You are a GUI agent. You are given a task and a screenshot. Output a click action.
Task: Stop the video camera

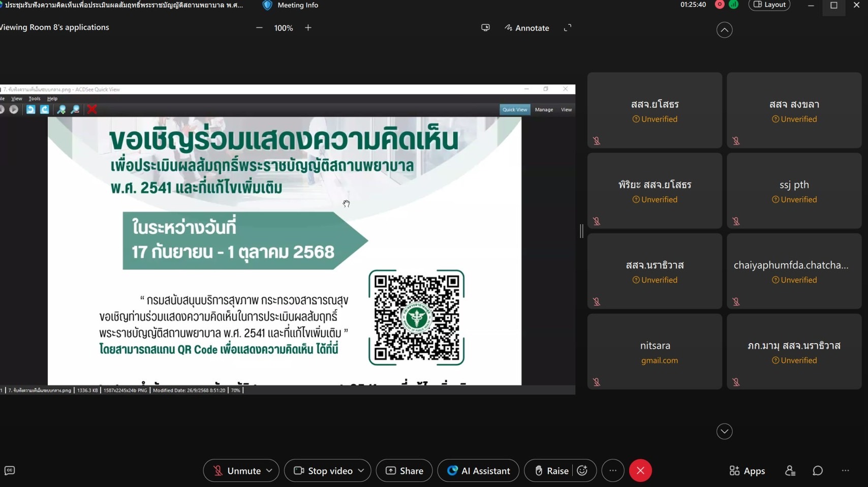tap(323, 471)
